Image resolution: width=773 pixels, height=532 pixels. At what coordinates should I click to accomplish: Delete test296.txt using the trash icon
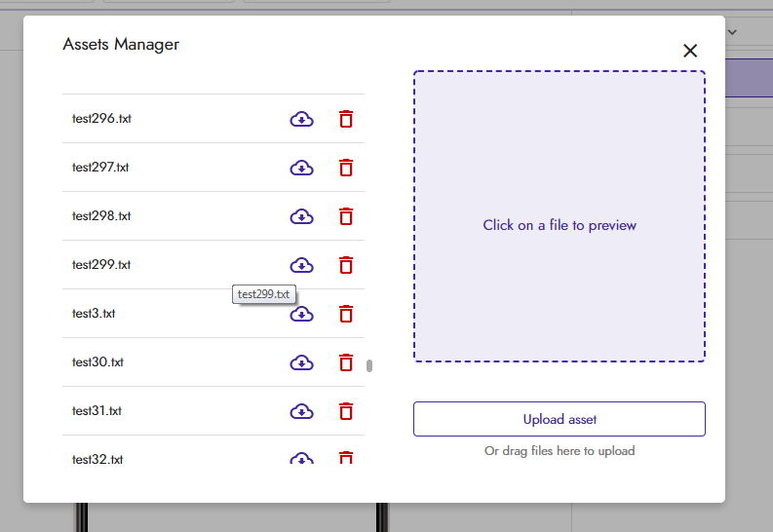coord(346,119)
